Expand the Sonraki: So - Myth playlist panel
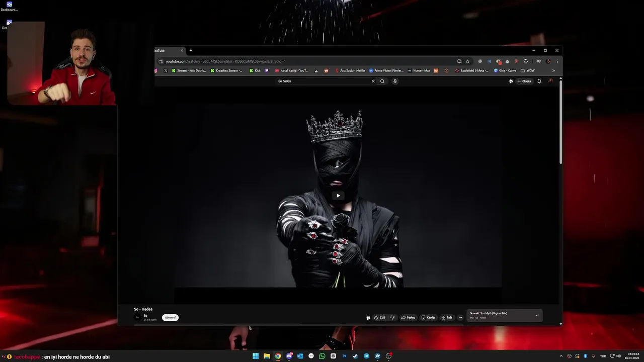Viewport: 644px width, 362px height. point(537,316)
